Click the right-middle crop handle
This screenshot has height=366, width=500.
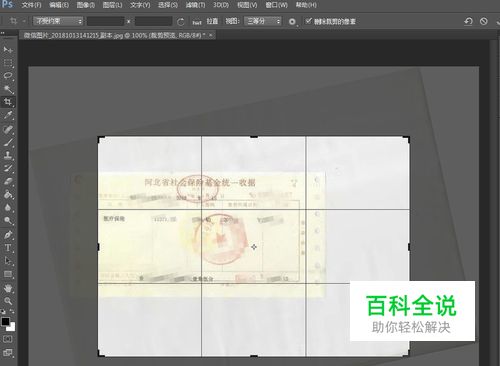pos(409,247)
